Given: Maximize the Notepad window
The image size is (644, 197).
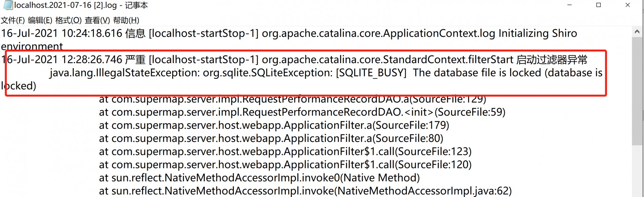Looking at the screenshot, I should (x=599, y=5).
